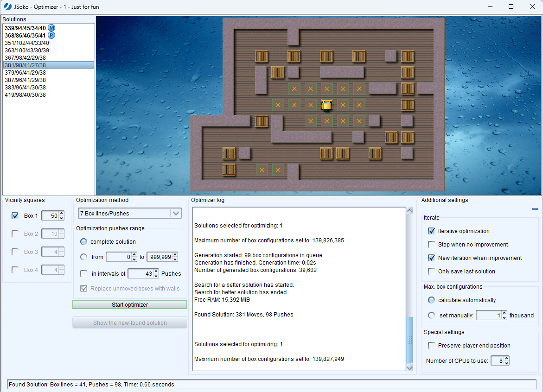Select solution 419/98/40/30/38

coord(49,95)
